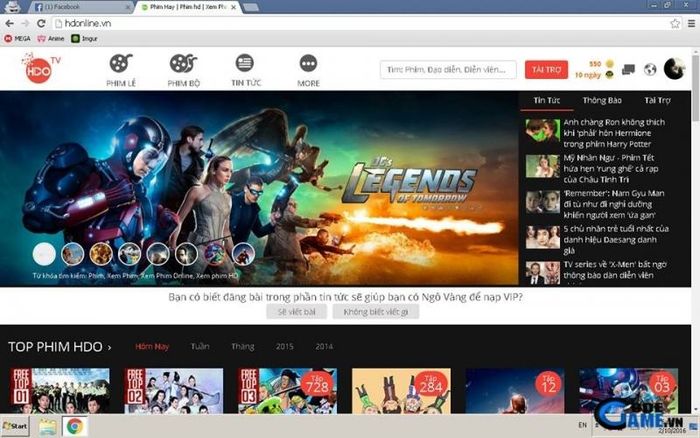Click the HDO TV logo
Viewport: 700px width, 438px height.
tap(41, 68)
